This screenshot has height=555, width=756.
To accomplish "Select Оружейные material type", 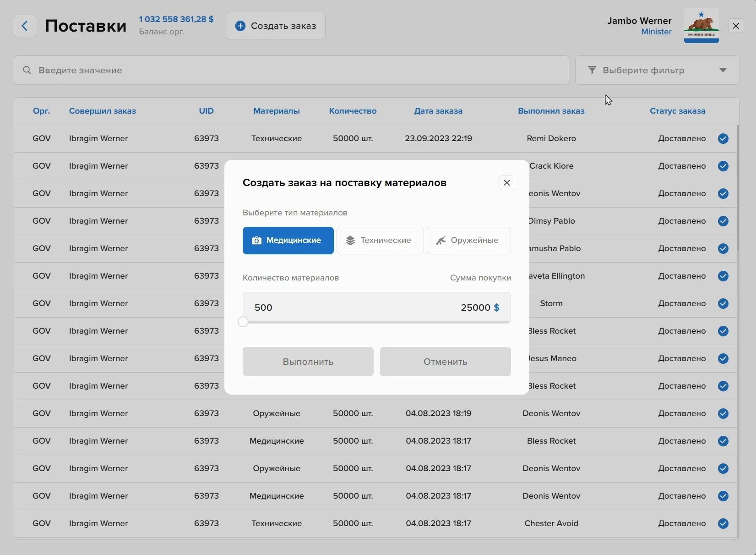I will point(468,241).
